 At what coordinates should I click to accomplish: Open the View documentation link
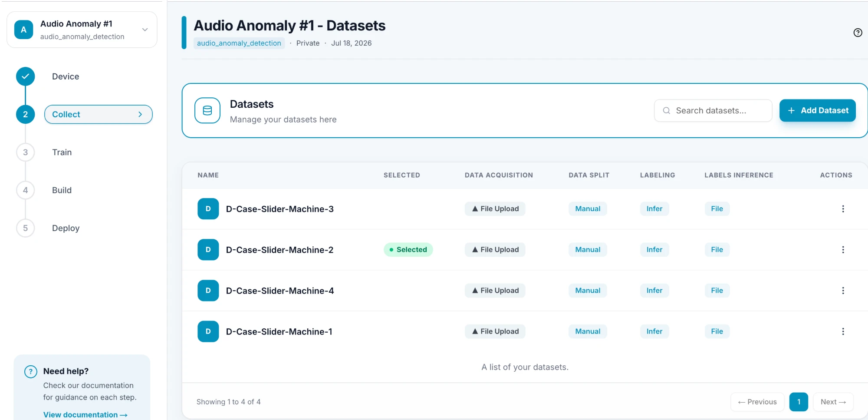[x=85, y=415]
